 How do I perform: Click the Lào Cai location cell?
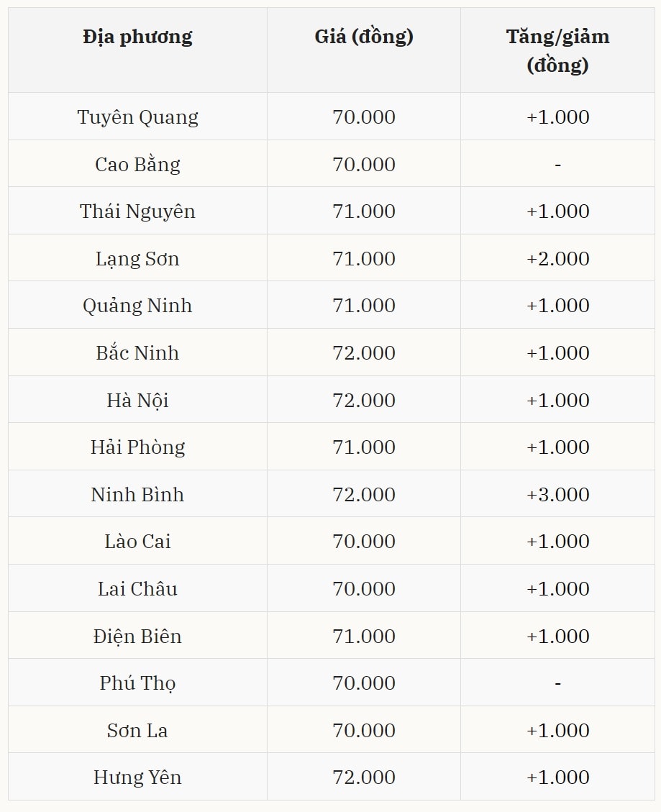[x=137, y=542]
